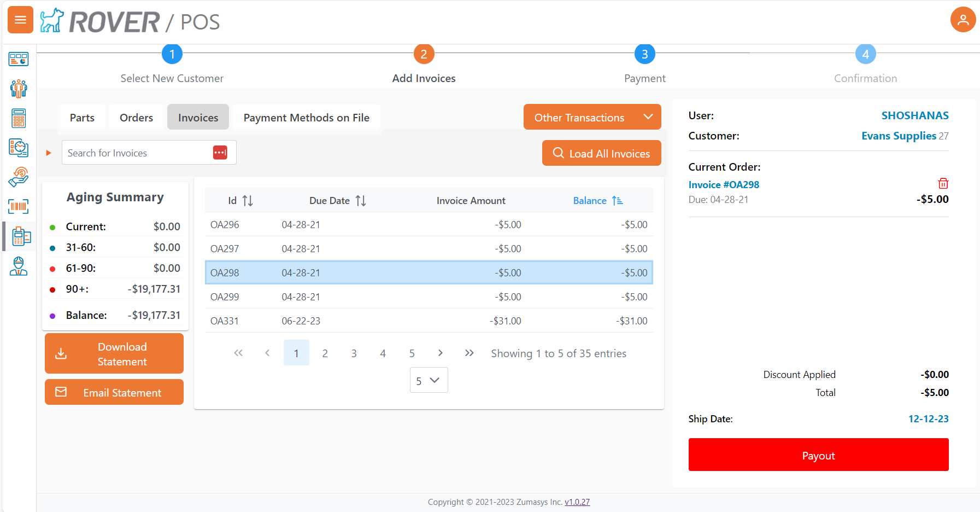Open the hamburger menu

click(x=20, y=20)
